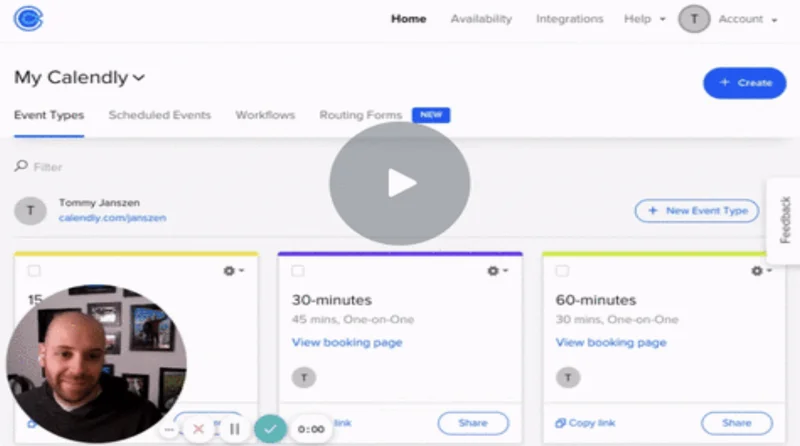
Task: Click Tommy Janszen's avatar circle
Action: [30, 210]
